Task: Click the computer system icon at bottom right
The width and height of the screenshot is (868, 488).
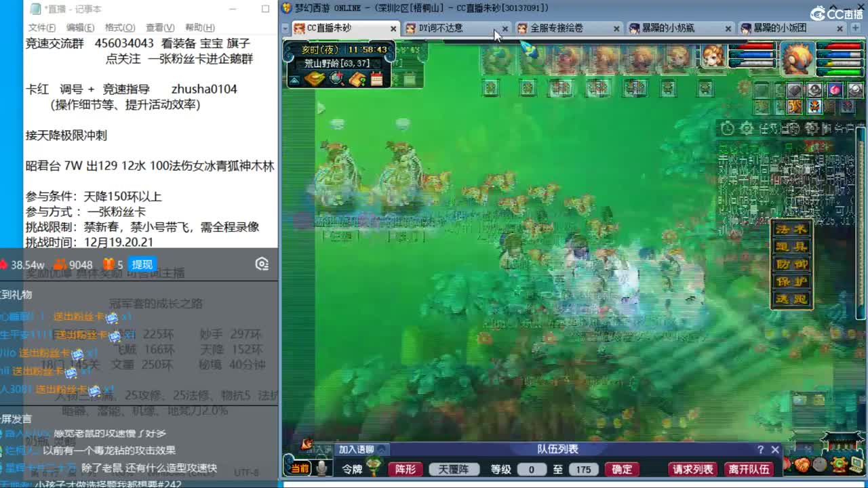Action: point(858,464)
